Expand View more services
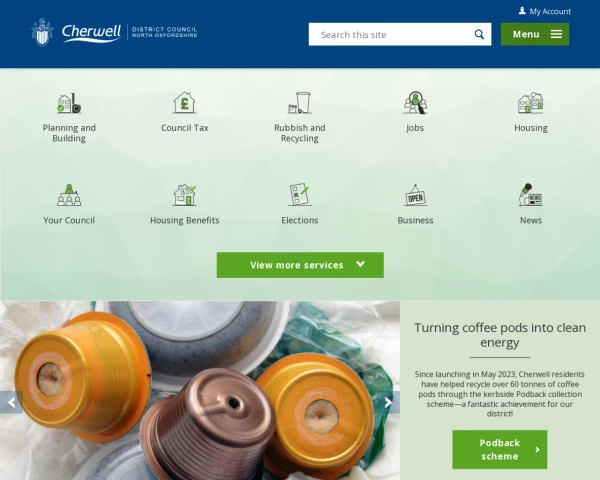 pyautogui.click(x=300, y=265)
